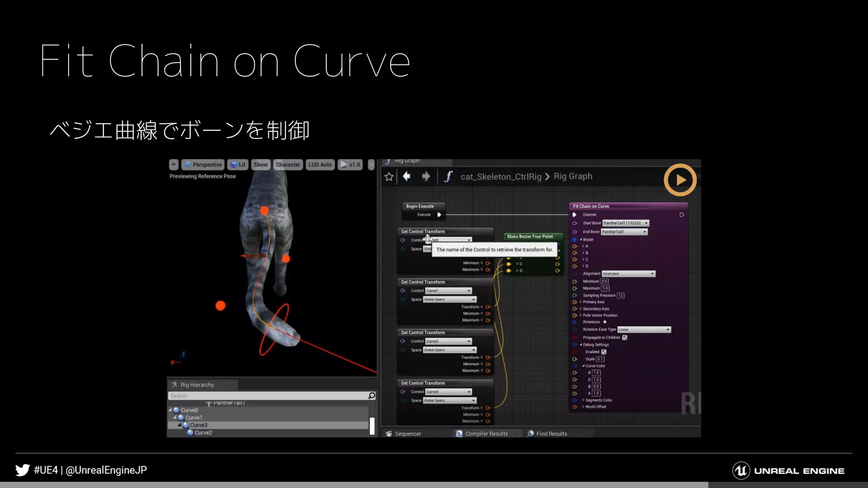Click the search magnifier in Rig Hierarchy

(x=372, y=396)
